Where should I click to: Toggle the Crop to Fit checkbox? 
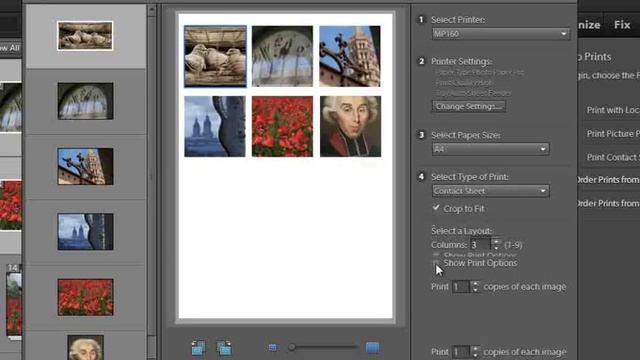pyautogui.click(x=436, y=208)
